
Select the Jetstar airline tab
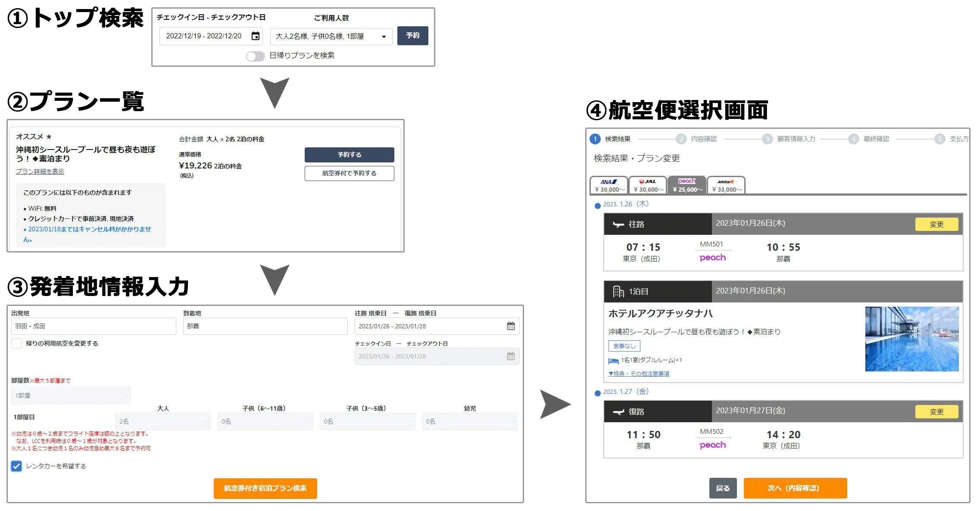coord(726,186)
